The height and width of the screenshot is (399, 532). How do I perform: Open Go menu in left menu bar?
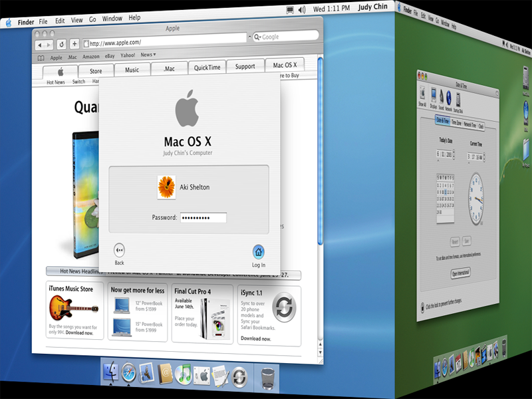[x=92, y=19]
